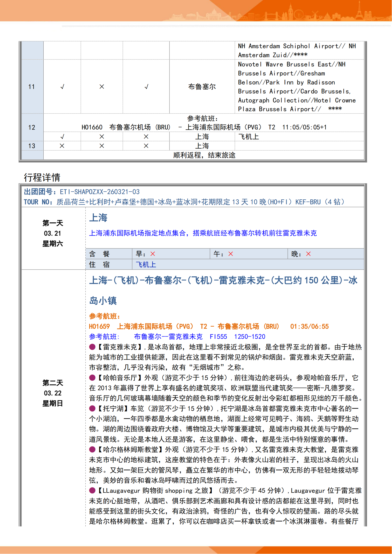This screenshot has height=554, width=392.
Task: Click the group number ETI-SHAPOZXX-260321-03
Action: tap(100, 192)
